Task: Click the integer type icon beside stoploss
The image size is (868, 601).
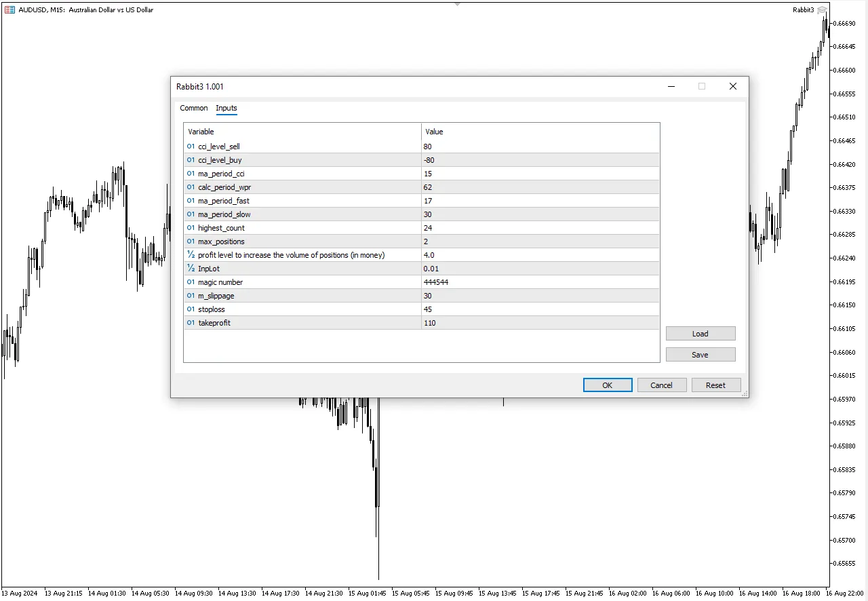Action: click(x=191, y=309)
